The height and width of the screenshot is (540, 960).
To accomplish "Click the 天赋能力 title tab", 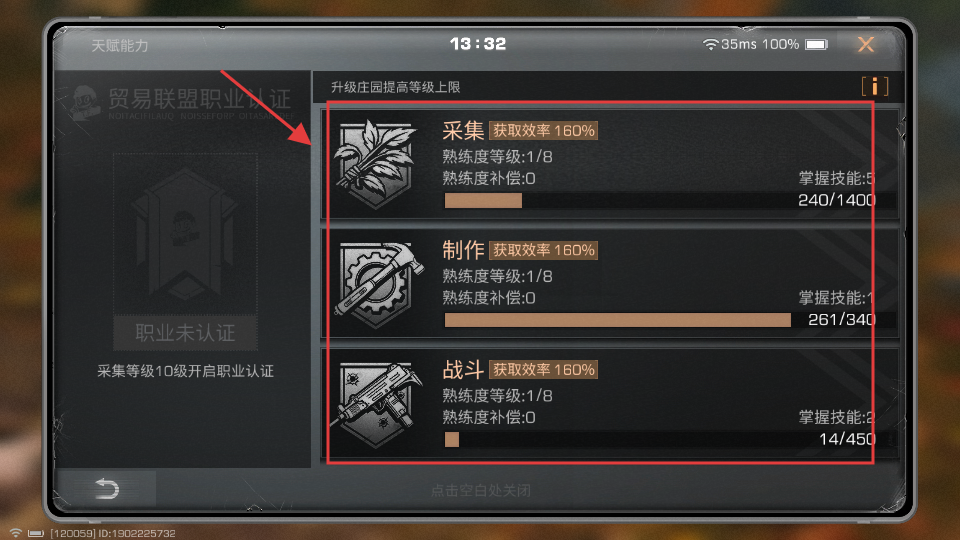I will pyautogui.click(x=119, y=45).
